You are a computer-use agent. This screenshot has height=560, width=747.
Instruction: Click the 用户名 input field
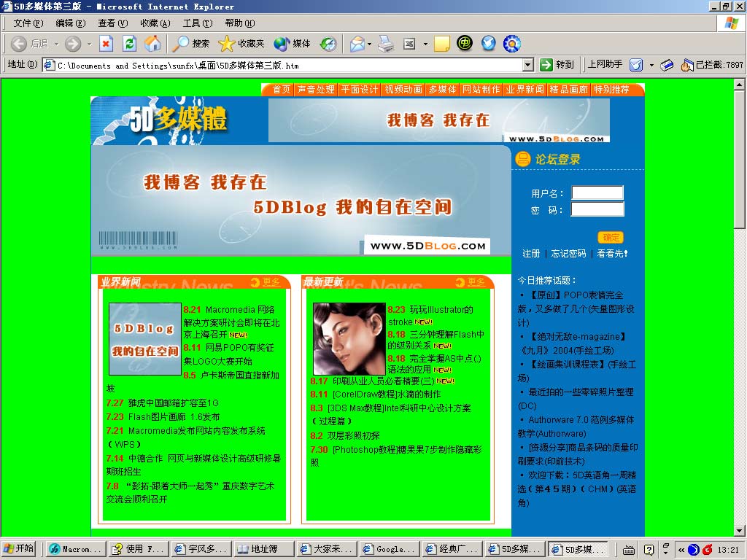coord(597,192)
